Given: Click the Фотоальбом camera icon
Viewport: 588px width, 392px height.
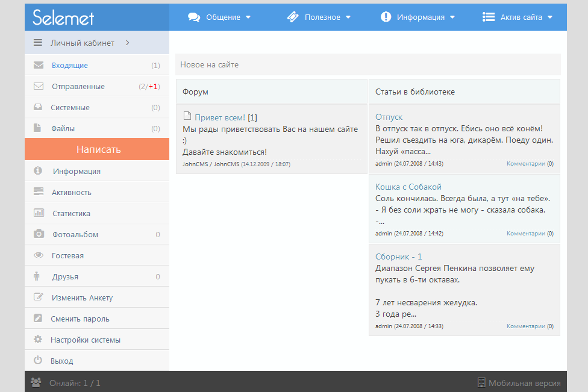Looking at the screenshot, I should click(39, 234).
